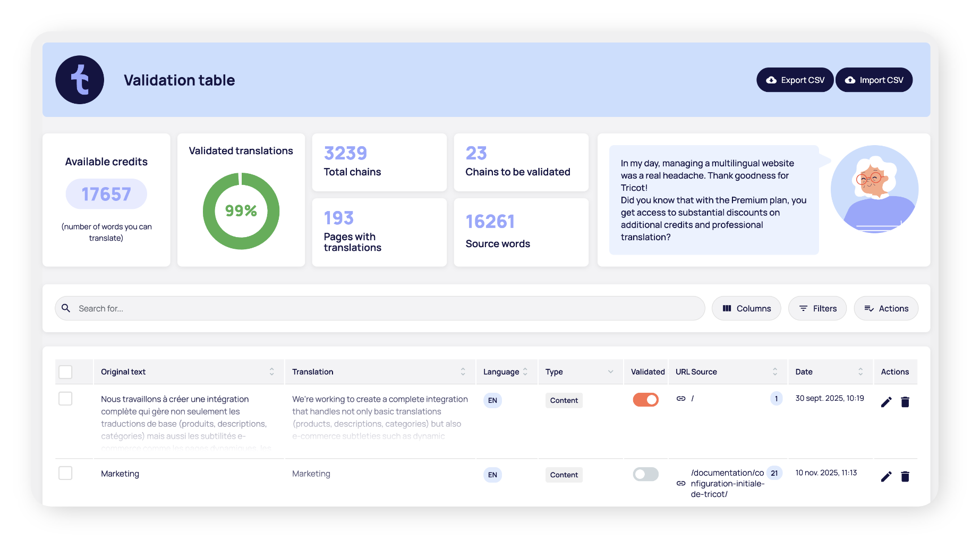This screenshot has height=548, width=980.
Task: Delete the first translation row via trash icon
Action: pyautogui.click(x=905, y=402)
